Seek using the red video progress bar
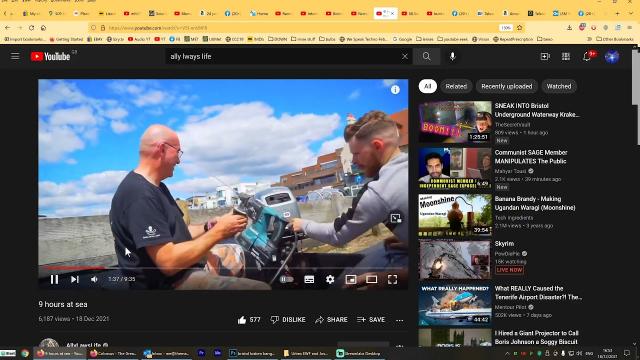 223,268
